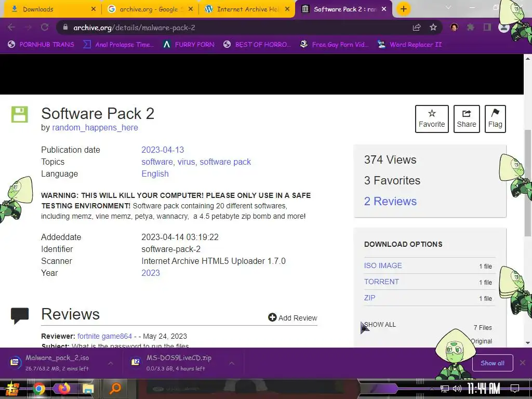This screenshot has width=532, height=399.
Task: Click the software topic link
Action: click(157, 162)
